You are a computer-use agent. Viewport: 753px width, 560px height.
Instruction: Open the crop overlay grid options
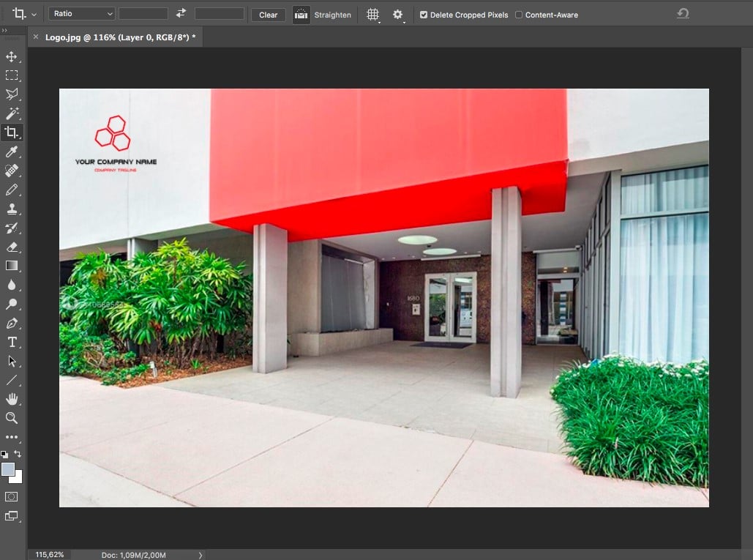click(372, 15)
